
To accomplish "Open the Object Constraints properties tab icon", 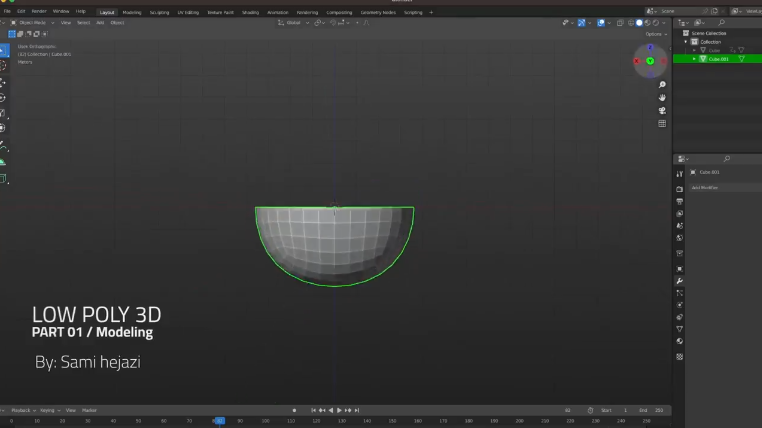I will pyautogui.click(x=679, y=317).
